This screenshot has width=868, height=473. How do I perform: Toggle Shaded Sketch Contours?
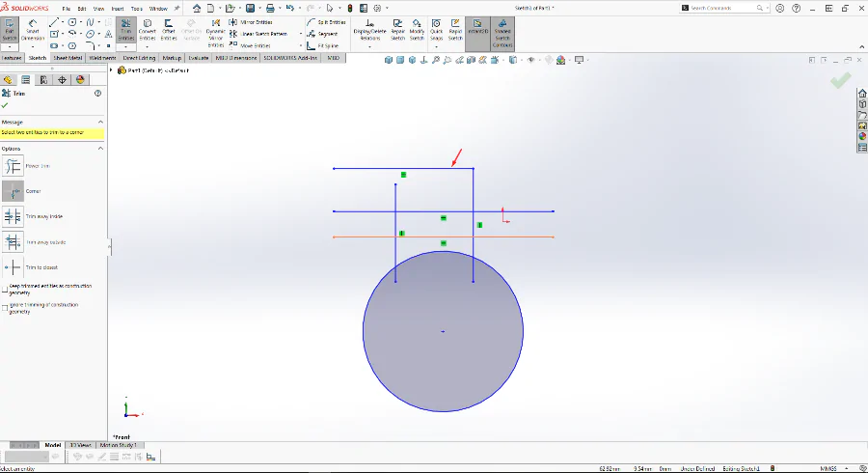pos(502,33)
